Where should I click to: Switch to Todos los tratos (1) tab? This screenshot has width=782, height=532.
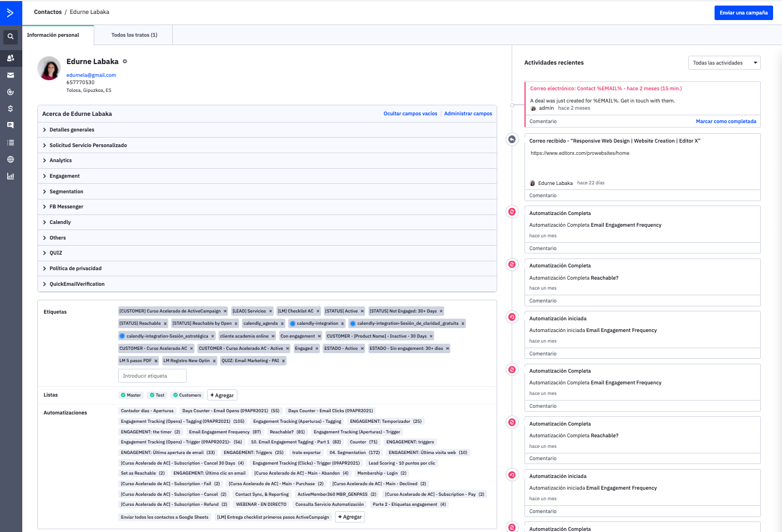(134, 35)
